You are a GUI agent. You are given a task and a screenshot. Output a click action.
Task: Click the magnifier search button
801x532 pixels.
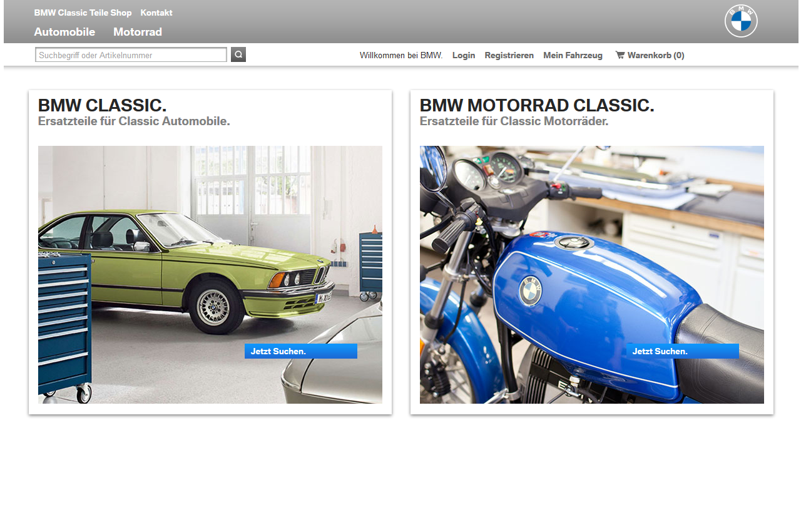click(238, 54)
